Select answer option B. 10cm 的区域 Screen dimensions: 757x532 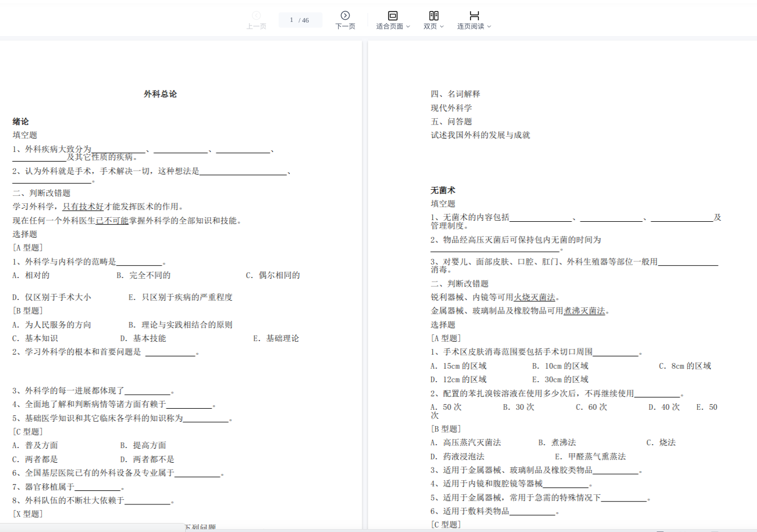pos(561,366)
